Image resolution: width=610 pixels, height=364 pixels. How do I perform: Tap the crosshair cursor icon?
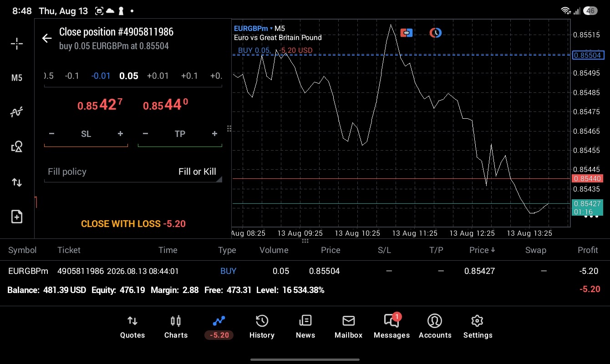click(17, 44)
